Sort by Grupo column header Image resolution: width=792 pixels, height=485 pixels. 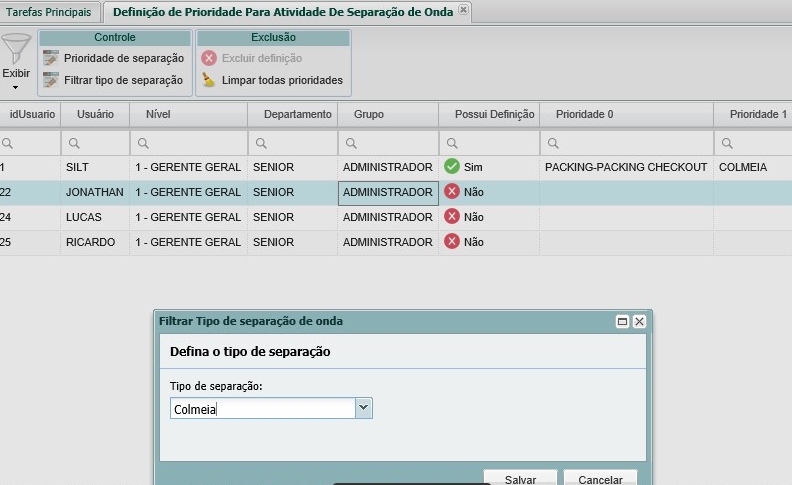388,114
